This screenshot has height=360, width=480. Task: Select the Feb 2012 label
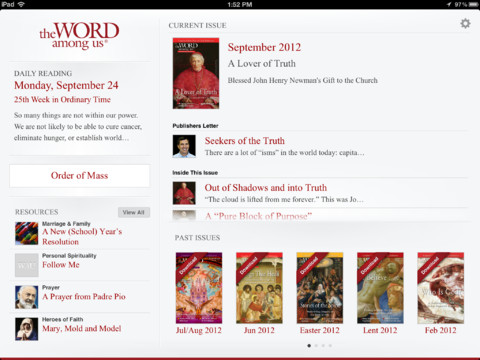[440, 330]
